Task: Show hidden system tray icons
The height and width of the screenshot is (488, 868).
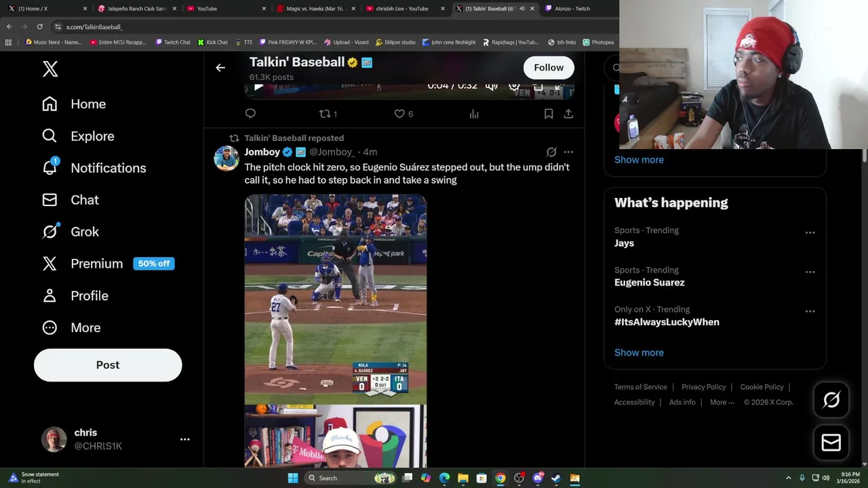Action: pos(788,478)
